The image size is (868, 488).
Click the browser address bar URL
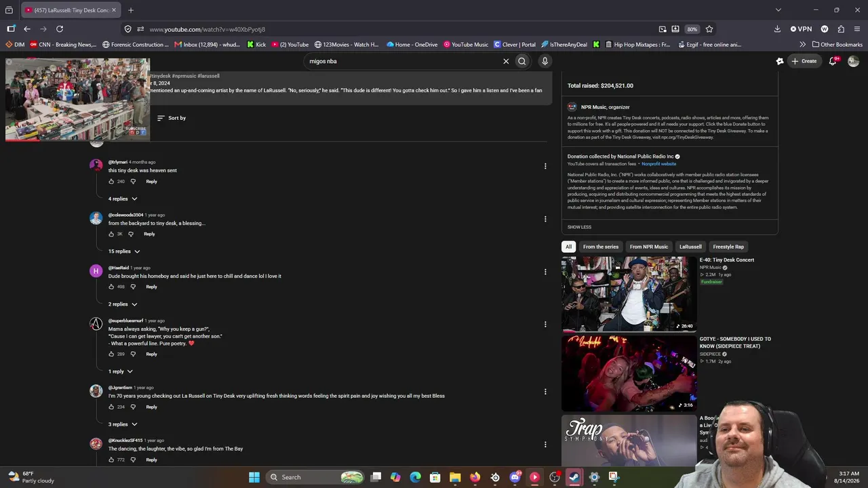click(x=208, y=29)
